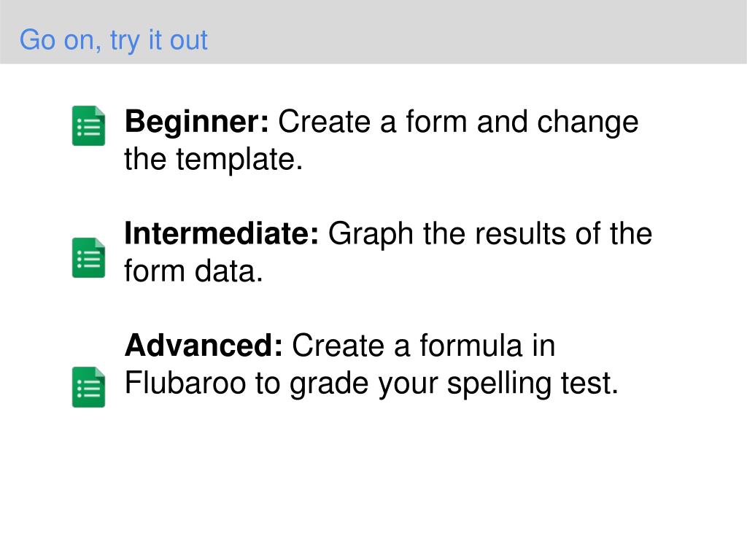The image size is (747, 560).
Task: Click the words 'spelling test.'
Action: pos(533,384)
